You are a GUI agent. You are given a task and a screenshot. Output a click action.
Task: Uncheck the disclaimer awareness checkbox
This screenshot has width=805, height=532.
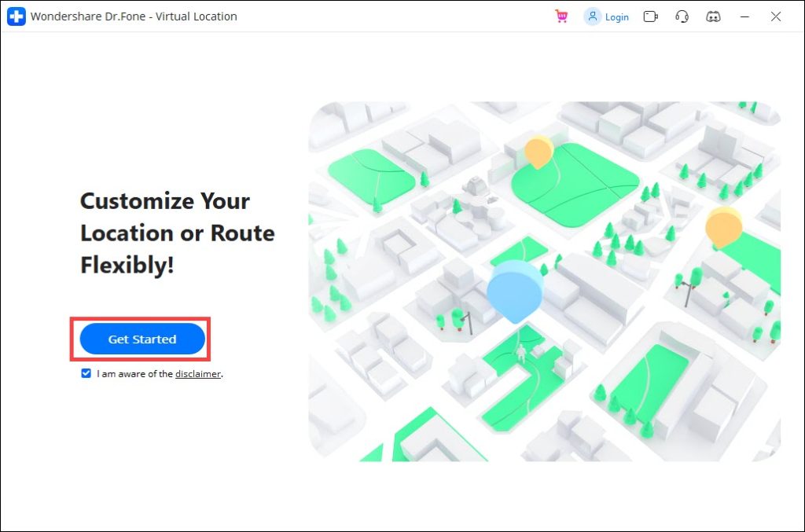86,374
